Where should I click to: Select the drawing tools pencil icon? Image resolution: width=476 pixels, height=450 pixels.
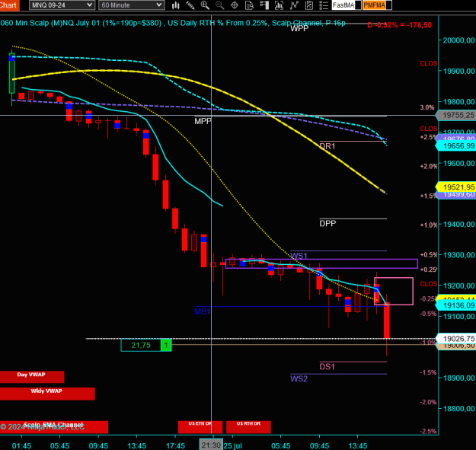(x=190, y=5)
